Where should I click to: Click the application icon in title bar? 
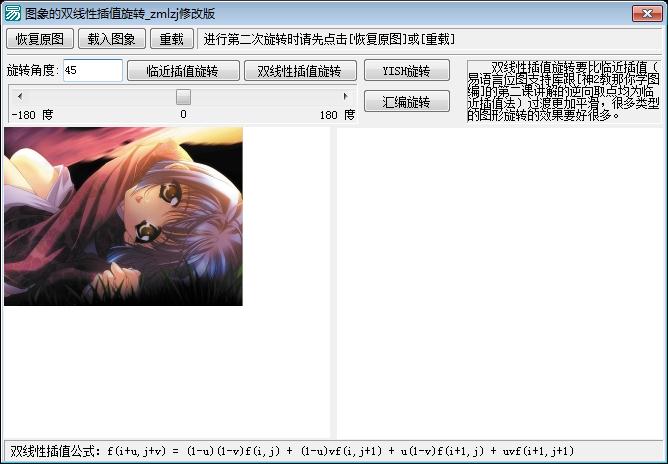pos(12,14)
